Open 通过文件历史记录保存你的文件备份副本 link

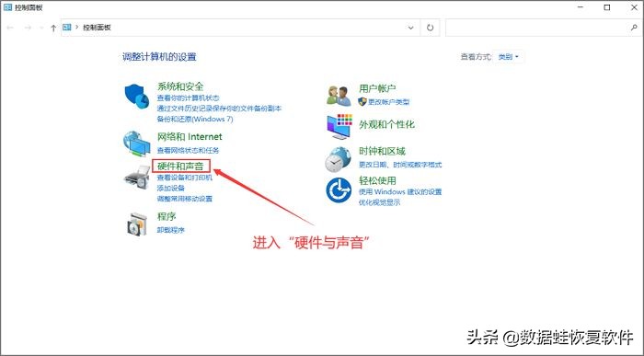pos(219,109)
